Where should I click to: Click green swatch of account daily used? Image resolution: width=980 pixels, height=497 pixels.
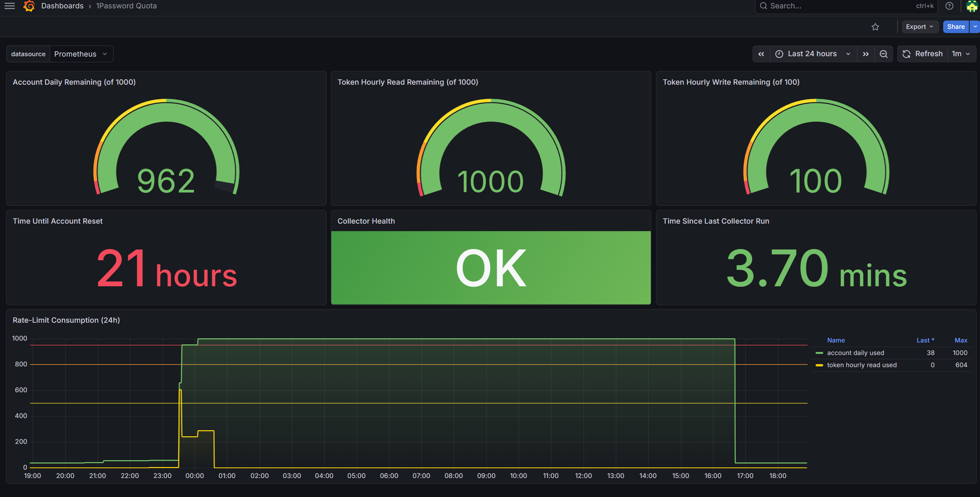[x=819, y=353]
